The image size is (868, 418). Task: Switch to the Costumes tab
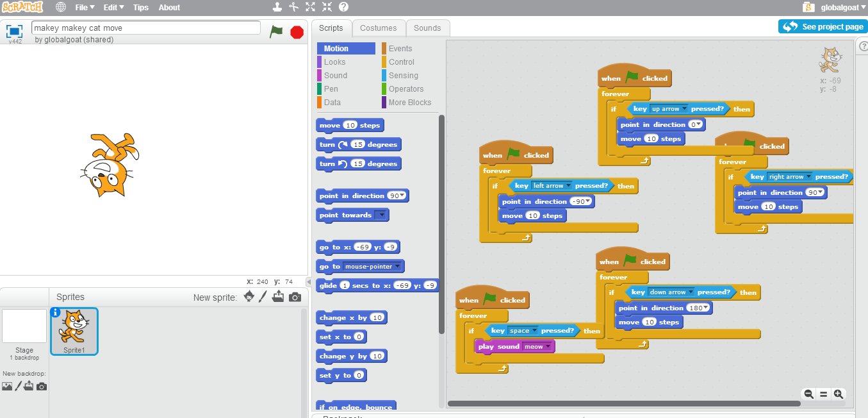(x=379, y=28)
